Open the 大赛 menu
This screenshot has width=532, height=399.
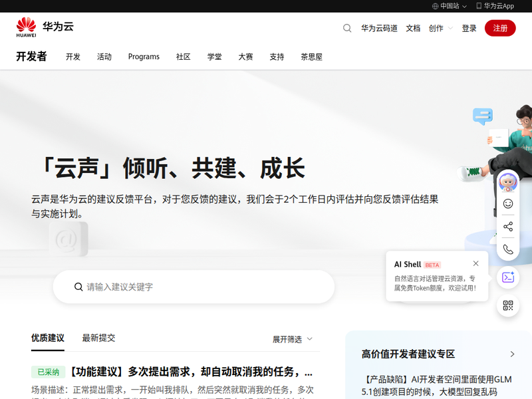(245, 57)
